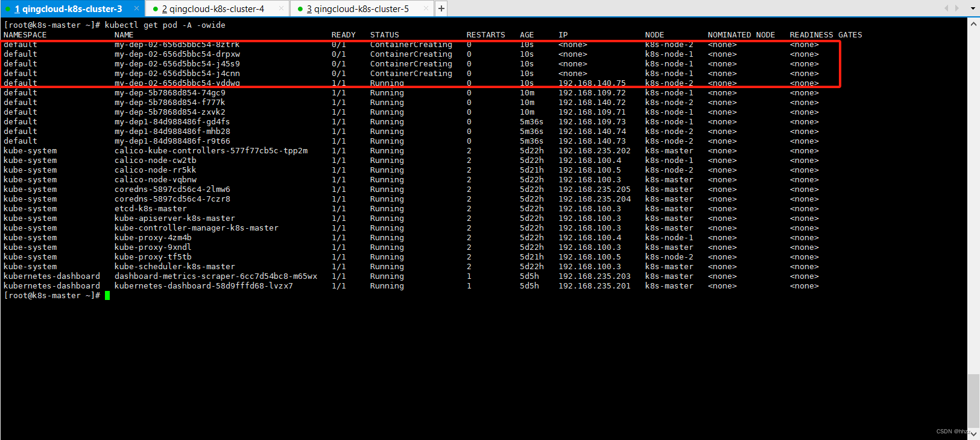
Task: Click pod name coredns-5897cd56c4-7czr8
Action: point(172,199)
